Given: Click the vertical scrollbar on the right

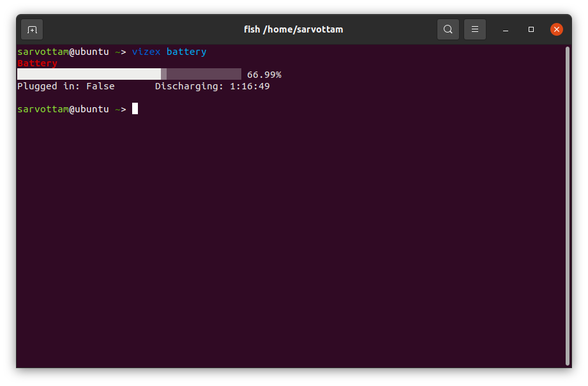Looking at the screenshot, I should tap(568, 205).
